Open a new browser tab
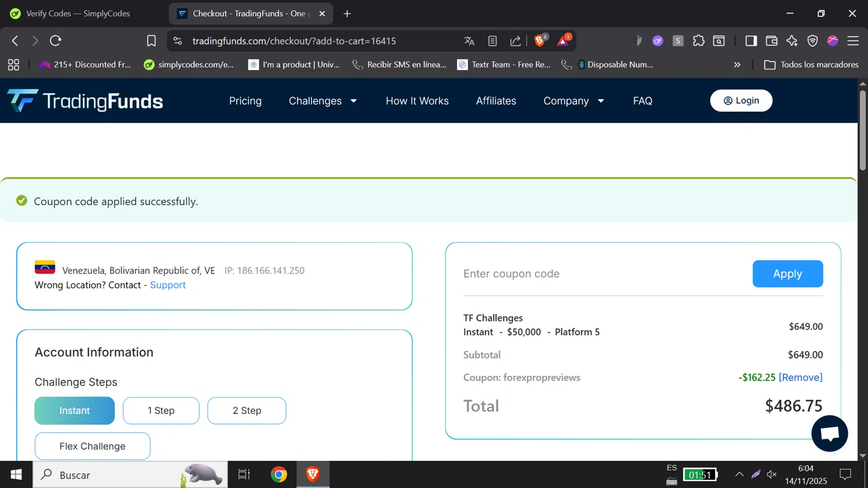This screenshot has width=868, height=488. pos(347,13)
